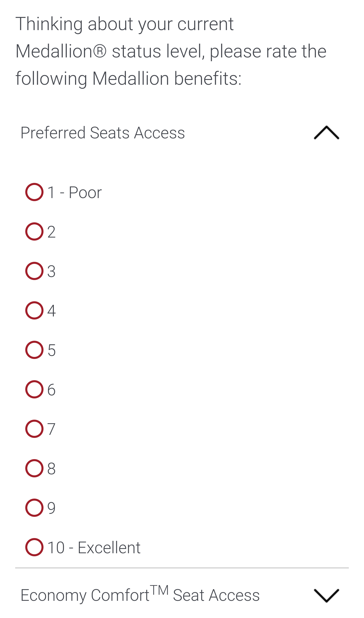Screen dimensions: 364x618
Task: Open the Economy Comfort Seat Access section title
Action: [140, 595]
